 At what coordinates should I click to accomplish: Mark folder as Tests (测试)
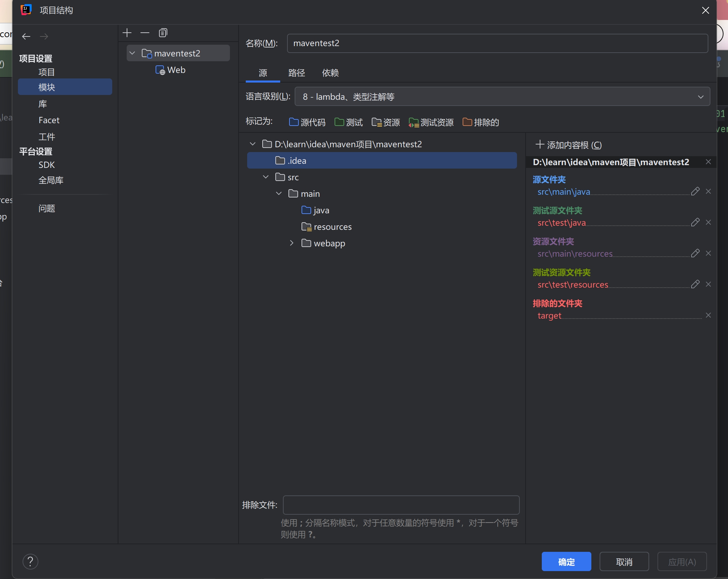coord(349,122)
